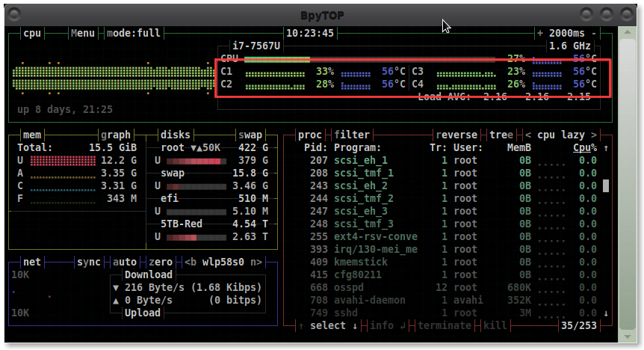This screenshot has height=350, width=644.
Task: Toggle net auto scaling
Action: (125, 262)
